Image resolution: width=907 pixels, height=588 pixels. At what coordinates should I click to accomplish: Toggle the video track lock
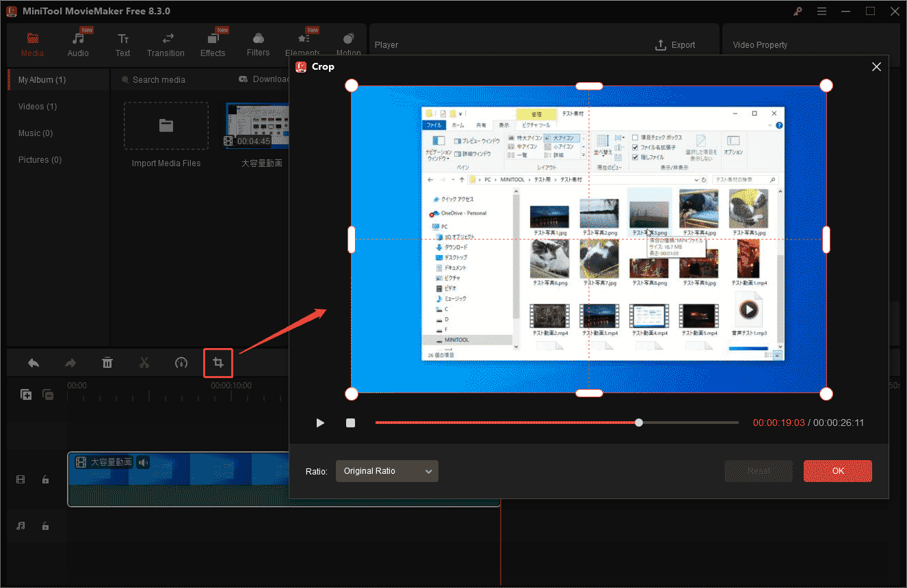[x=45, y=480]
